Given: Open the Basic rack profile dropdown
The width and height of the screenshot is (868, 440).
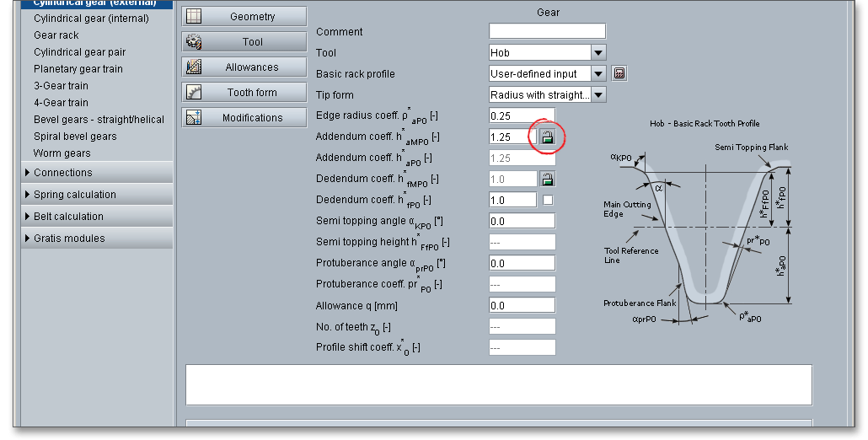Looking at the screenshot, I should tap(598, 74).
